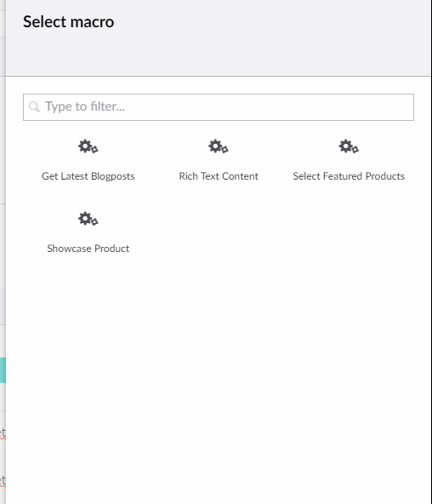Click the large cog of the Featured Products icon
This screenshot has height=504, width=432.
[x=345, y=146]
